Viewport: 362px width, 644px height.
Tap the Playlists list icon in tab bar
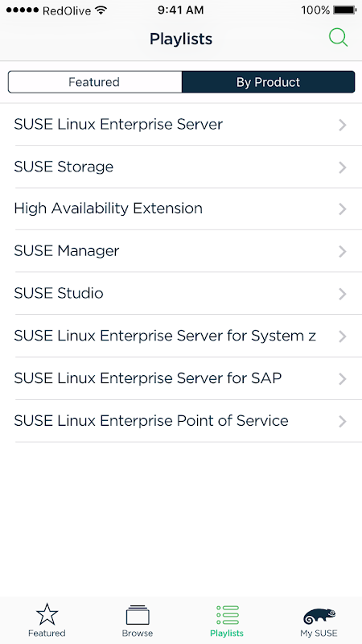pyautogui.click(x=228, y=615)
